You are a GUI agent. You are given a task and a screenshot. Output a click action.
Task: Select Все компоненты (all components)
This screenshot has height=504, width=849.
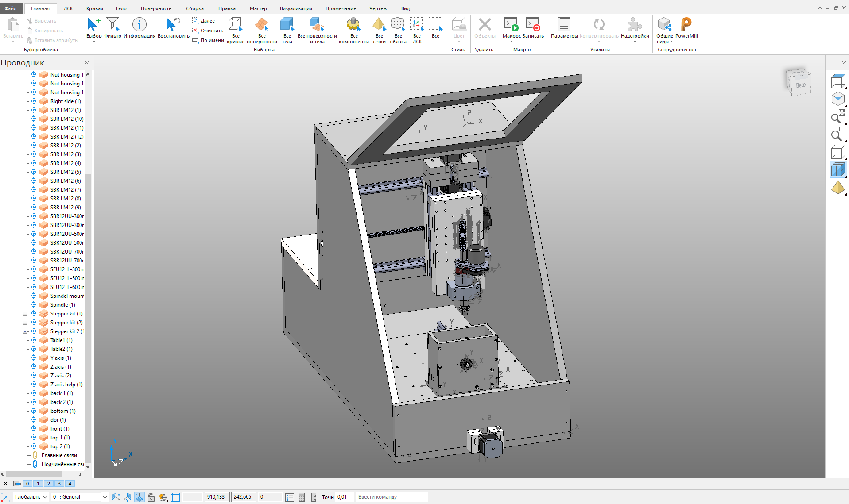tap(353, 31)
